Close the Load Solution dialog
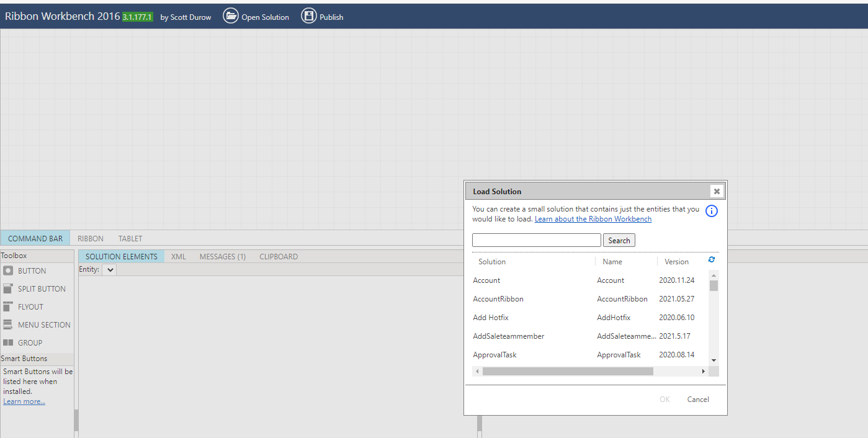The height and width of the screenshot is (438, 868). click(717, 191)
